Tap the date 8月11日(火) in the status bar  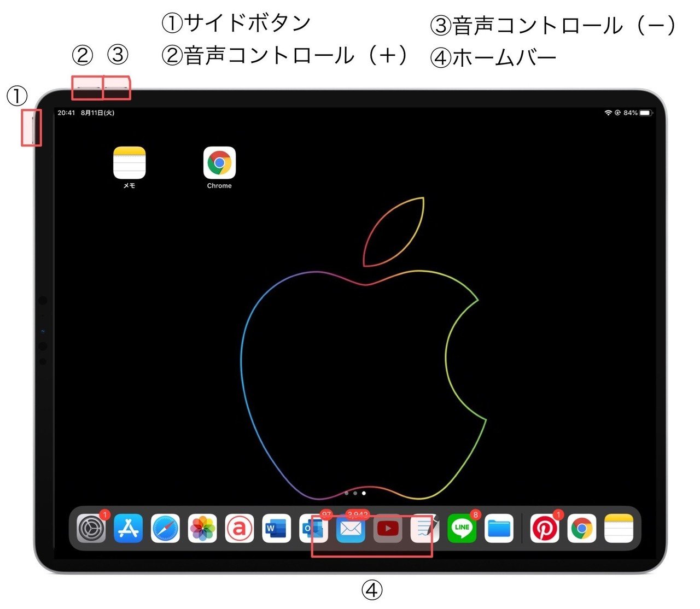click(x=97, y=113)
